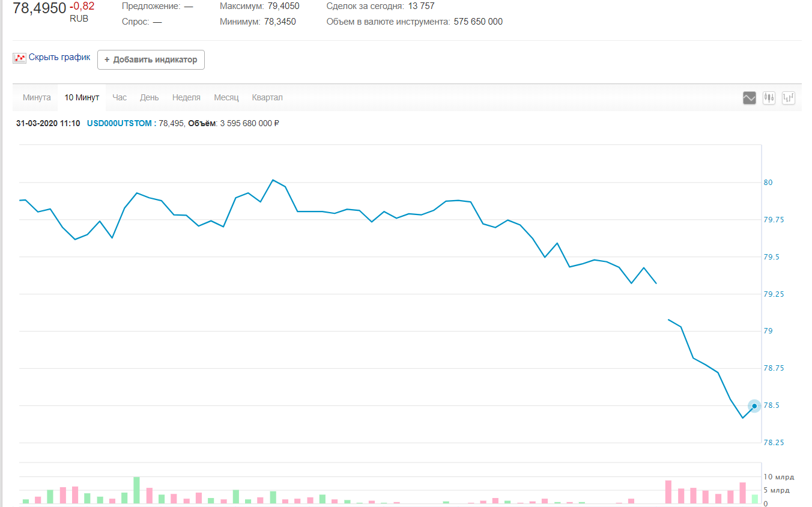This screenshot has width=812, height=507.
Task: Click the price change -0,82 value
Action: pyautogui.click(x=82, y=6)
